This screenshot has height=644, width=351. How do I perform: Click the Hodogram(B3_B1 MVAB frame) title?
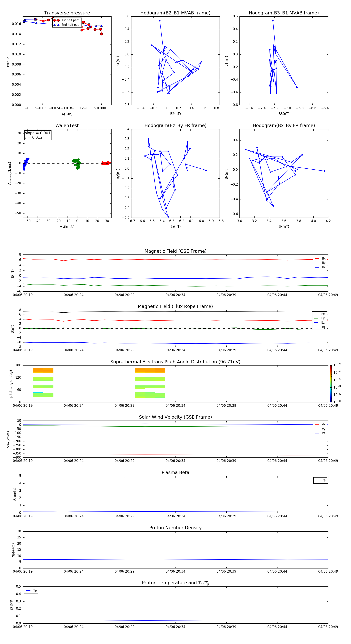tap(284, 13)
